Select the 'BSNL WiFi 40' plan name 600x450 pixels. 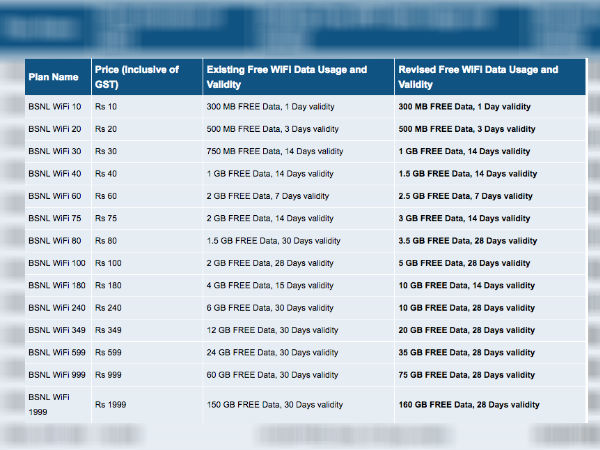pos(55,174)
